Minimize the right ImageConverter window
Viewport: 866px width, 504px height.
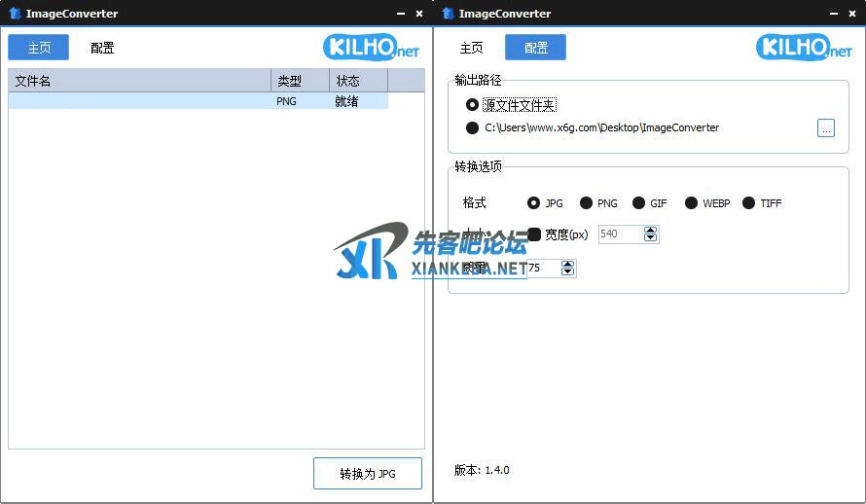[834, 14]
